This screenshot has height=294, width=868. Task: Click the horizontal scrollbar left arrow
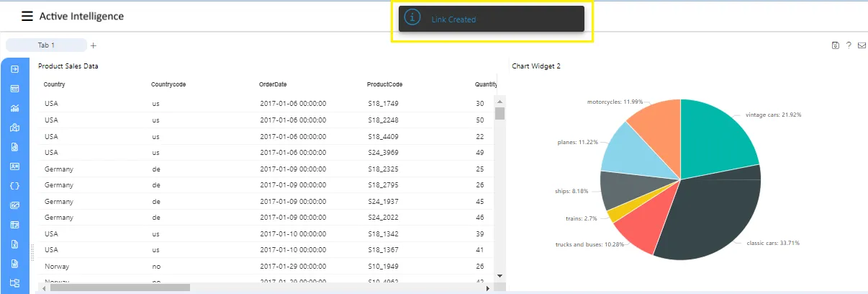coord(45,288)
